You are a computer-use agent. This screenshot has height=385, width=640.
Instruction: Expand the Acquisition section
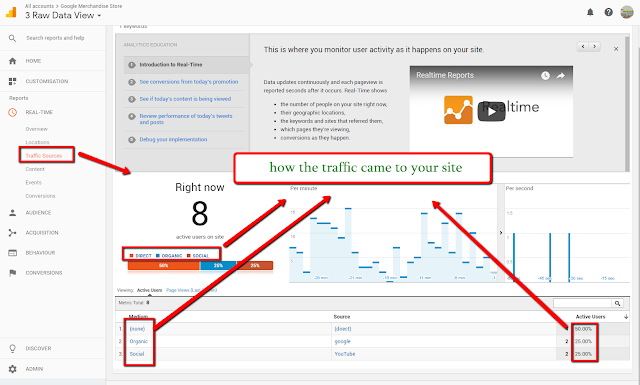point(42,233)
